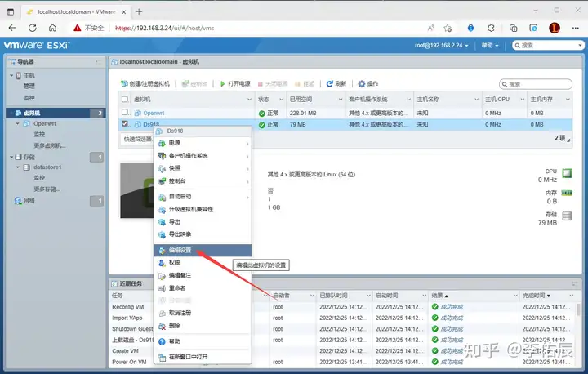
Task: Collapse the Host (主机) tree node
Action: [11, 75]
